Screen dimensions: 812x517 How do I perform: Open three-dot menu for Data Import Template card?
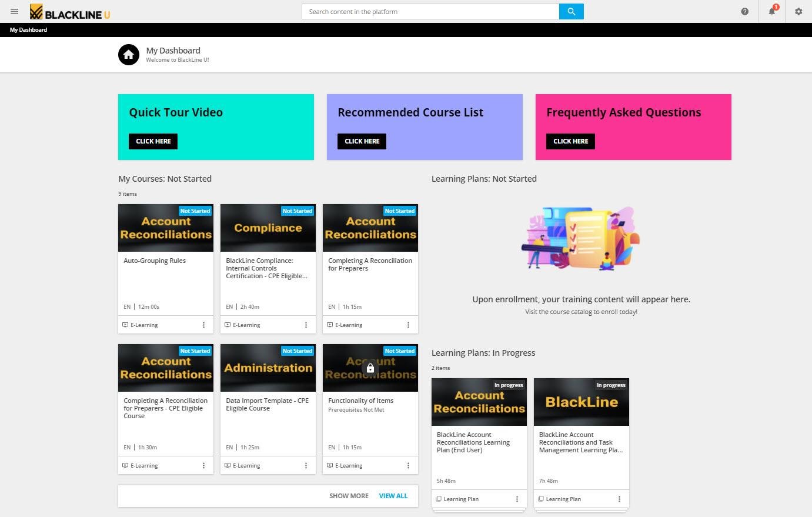pos(306,465)
